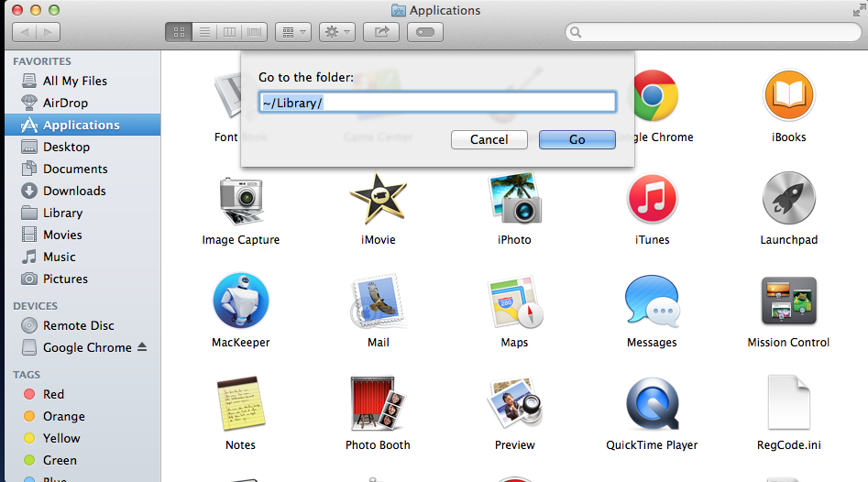868x482 pixels.
Task: Open the Photo Booth application
Action: (378, 405)
